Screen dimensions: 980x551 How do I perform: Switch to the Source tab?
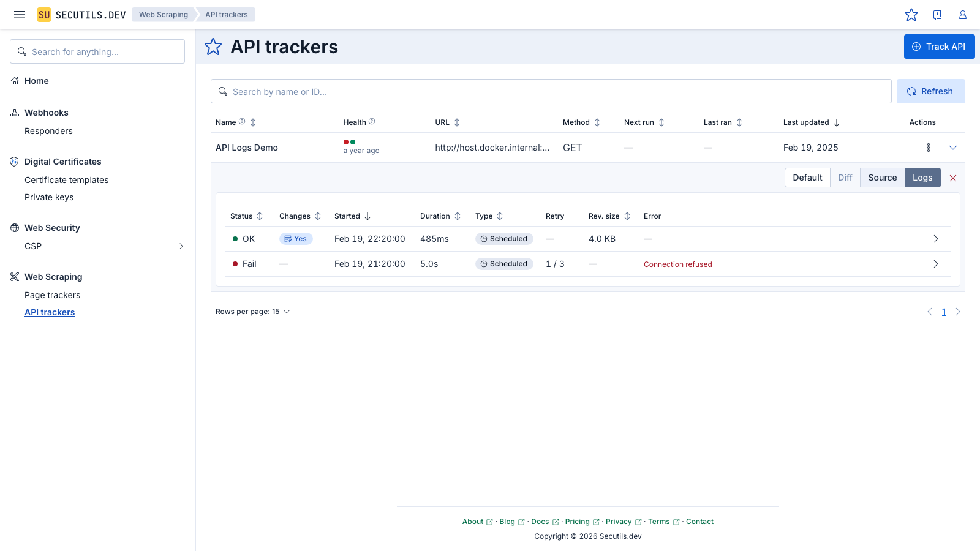coord(882,178)
